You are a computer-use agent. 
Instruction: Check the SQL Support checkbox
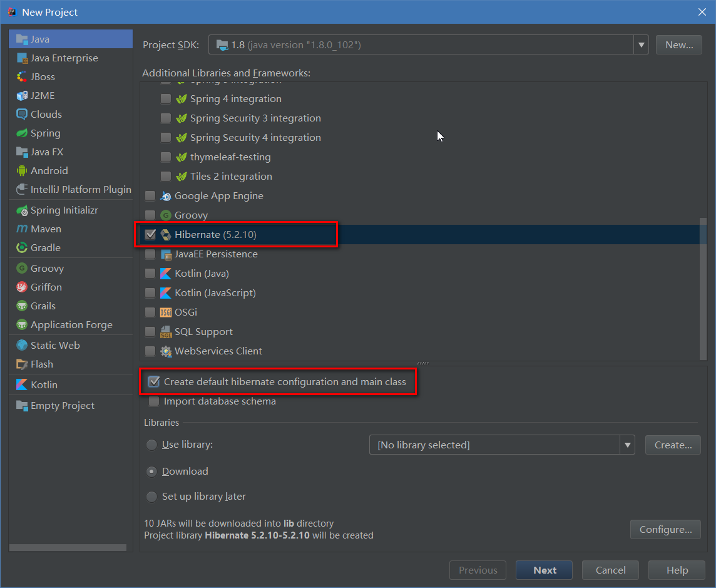coord(150,331)
